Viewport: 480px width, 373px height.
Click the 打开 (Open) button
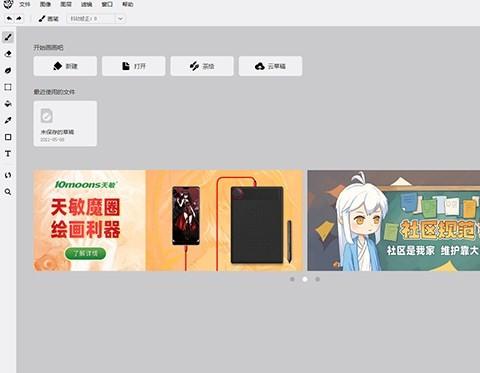coord(134,66)
